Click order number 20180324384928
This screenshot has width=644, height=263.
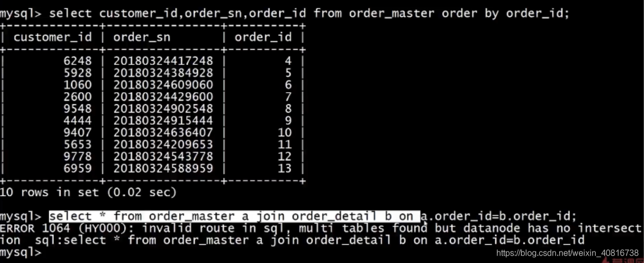coord(163,73)
